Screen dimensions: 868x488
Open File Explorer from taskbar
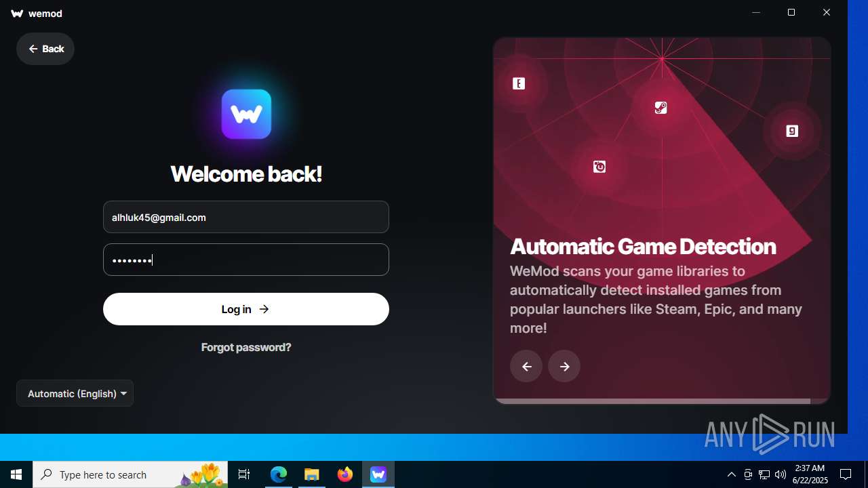(x=312, y=474)
